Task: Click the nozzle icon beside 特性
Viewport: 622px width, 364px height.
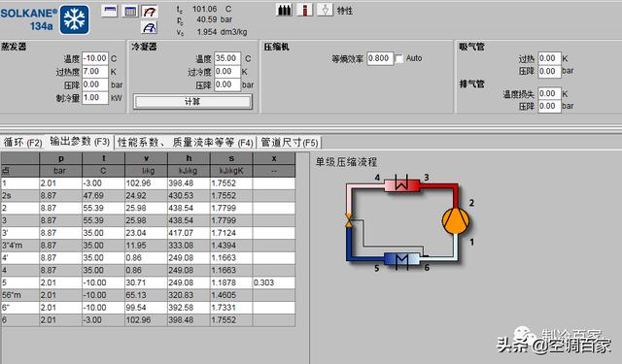Action: click(x=325, y=10)
